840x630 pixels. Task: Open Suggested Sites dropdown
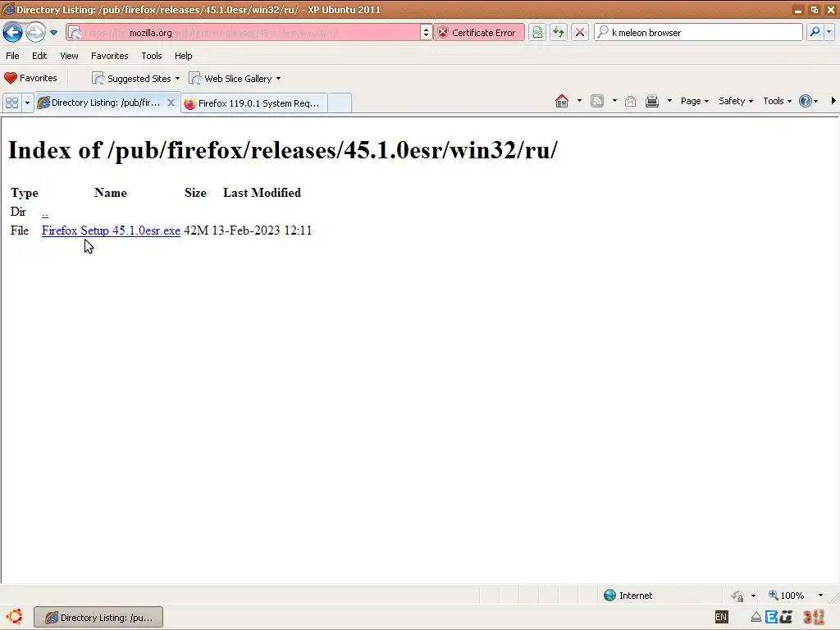coord(136,79)
